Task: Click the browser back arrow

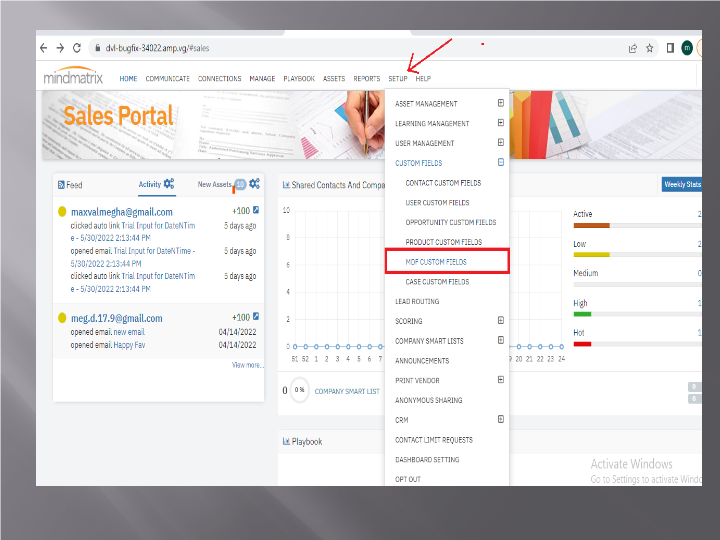Action: 44,47
